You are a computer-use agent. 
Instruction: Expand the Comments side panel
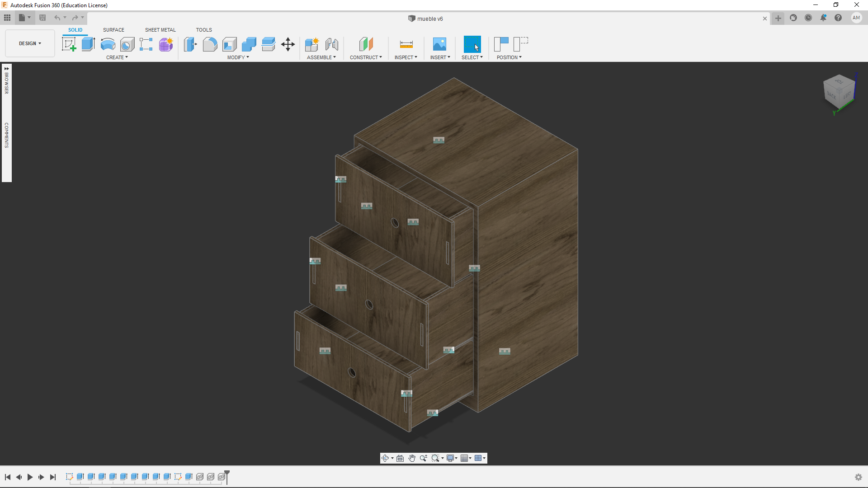click(x=6, y=135)
